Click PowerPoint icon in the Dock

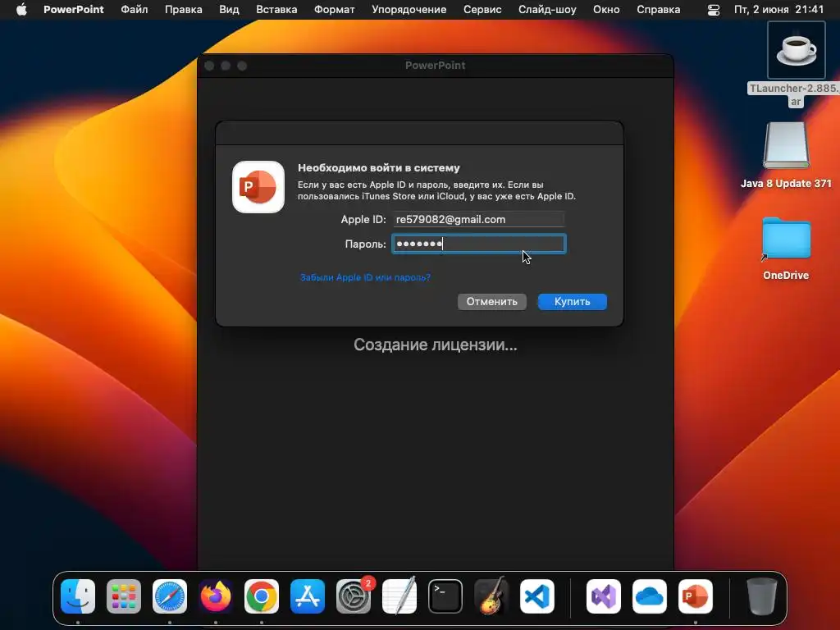[x=696, y=596]
